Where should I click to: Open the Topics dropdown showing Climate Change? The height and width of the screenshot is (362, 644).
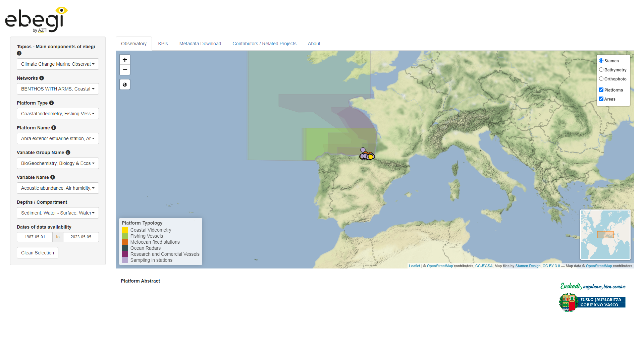[x=58, y=64]
